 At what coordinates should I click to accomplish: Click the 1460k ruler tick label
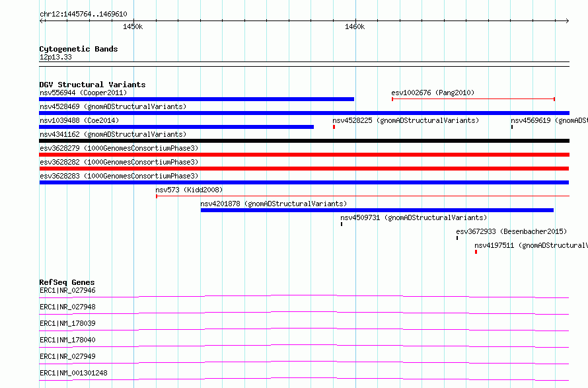pos(355,26)
